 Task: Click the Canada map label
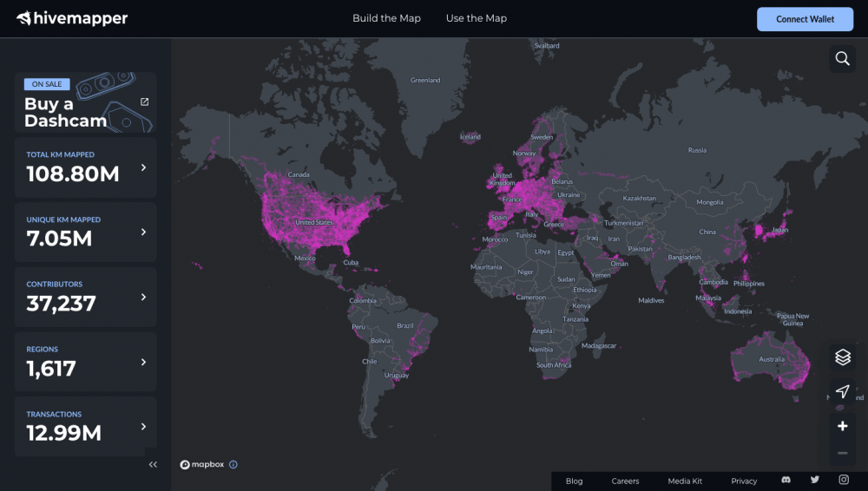click(x=299, y=174)
